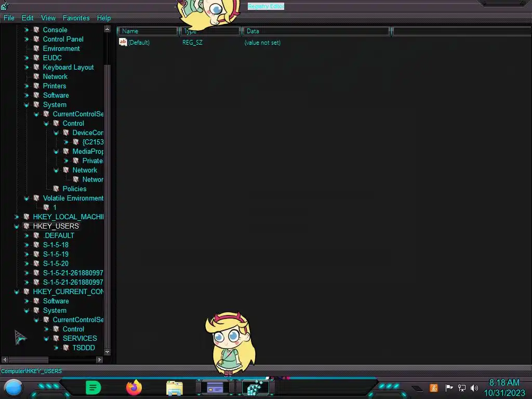
Task: Select the HKEY_LOCAL_MACHINE hive
Action: click(x=68, y=217)
